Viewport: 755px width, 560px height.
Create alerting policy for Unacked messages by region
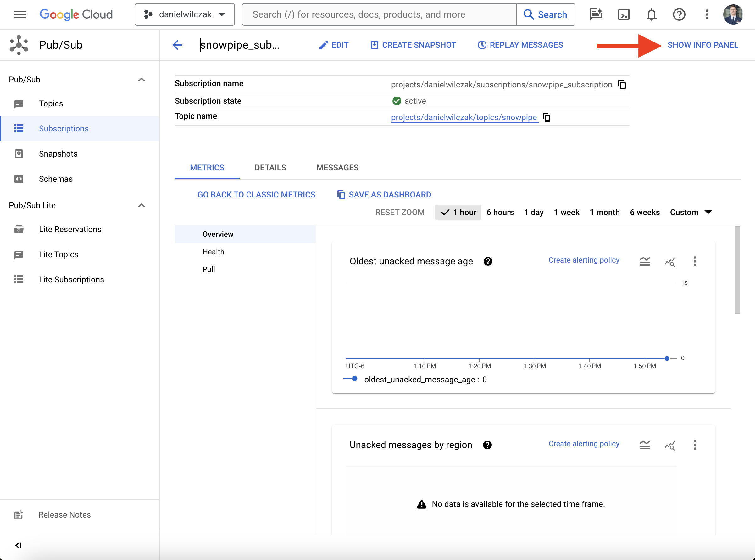tap(584, 444)
